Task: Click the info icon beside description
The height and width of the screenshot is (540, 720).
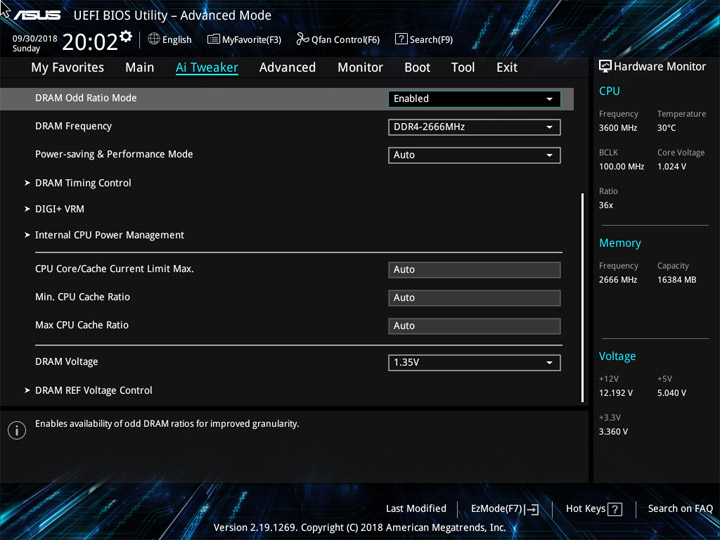Action: coord(17,430)
